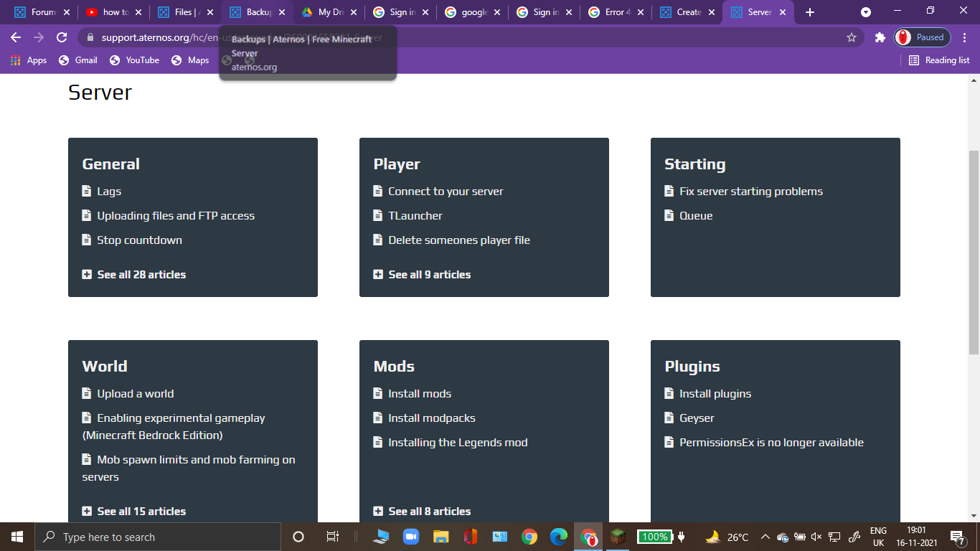Image resolution: width=980 pixels, height=551 pixels.
Task: Switch to the Error 4 tab
Action: (616, 12)
